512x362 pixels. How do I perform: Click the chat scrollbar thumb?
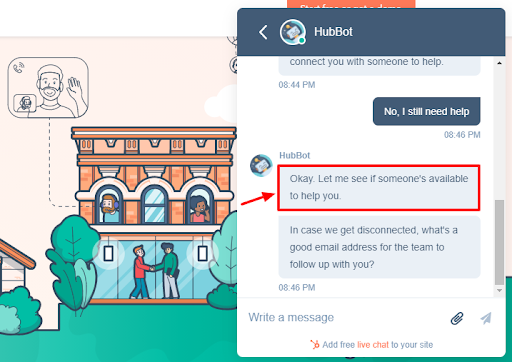click(x=499, y=242)
